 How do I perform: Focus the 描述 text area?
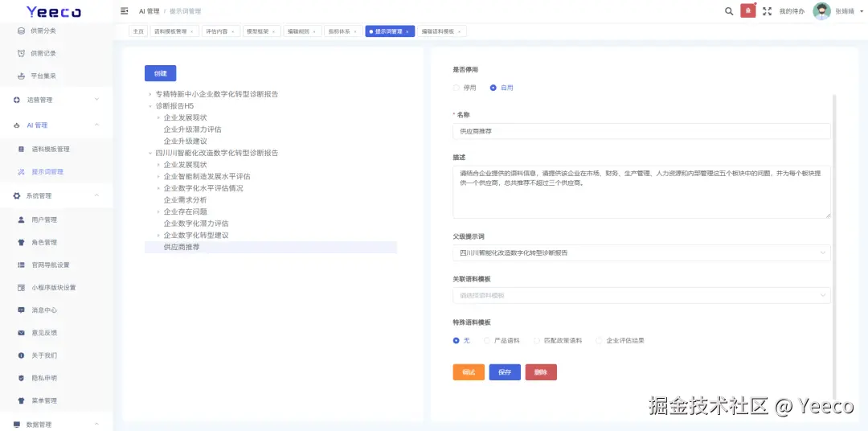click(641, 191)
